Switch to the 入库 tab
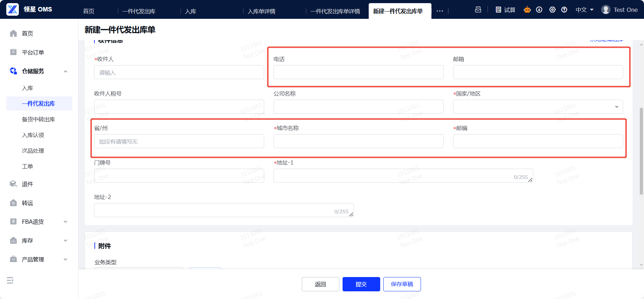 190,11
